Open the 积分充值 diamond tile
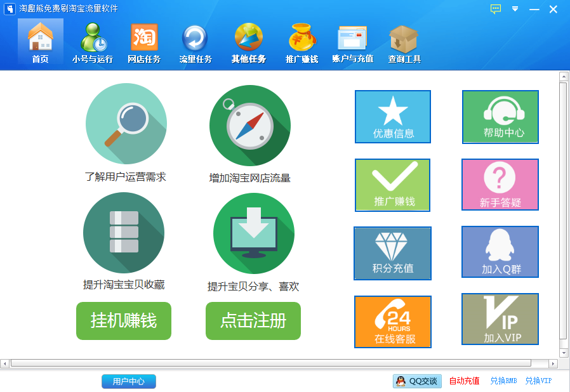The height and width of the screenshot is (392, 570). pos(393,253)
